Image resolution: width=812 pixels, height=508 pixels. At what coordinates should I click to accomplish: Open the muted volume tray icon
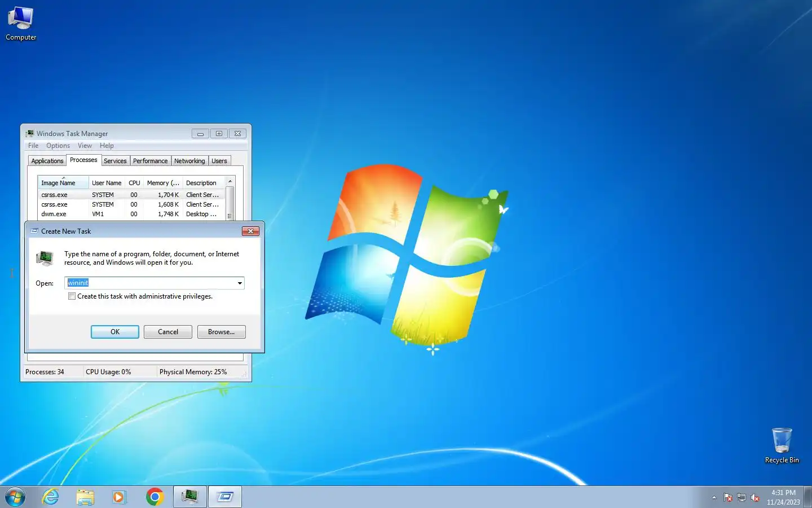click(x=755, y=497)
